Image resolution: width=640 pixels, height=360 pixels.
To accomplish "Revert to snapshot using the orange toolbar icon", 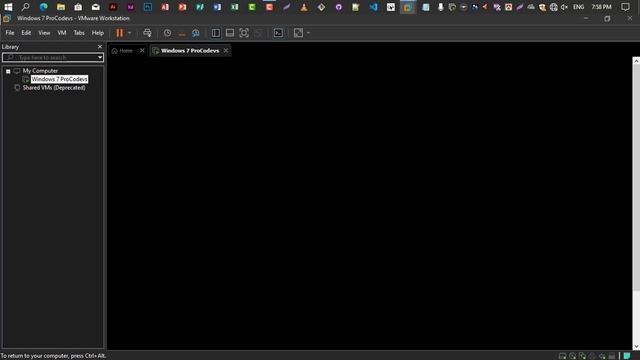I will [x=182, y=33].
